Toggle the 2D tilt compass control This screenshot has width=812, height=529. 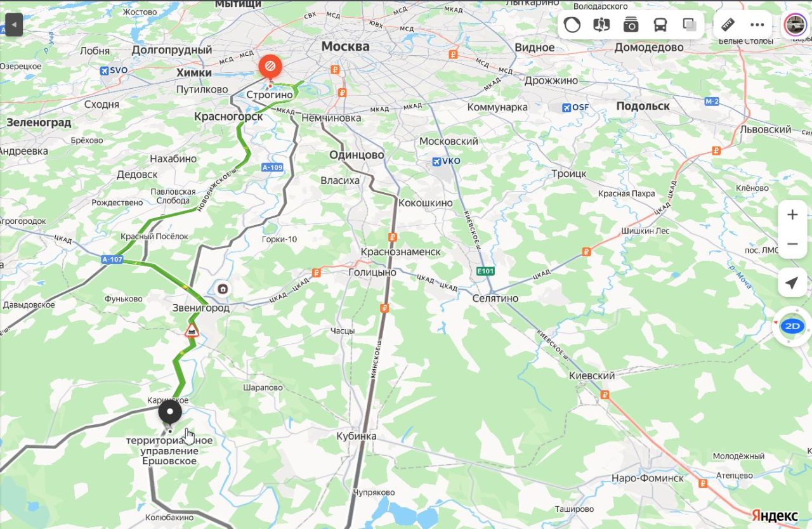pyautogui.click(x=792, y=327)
